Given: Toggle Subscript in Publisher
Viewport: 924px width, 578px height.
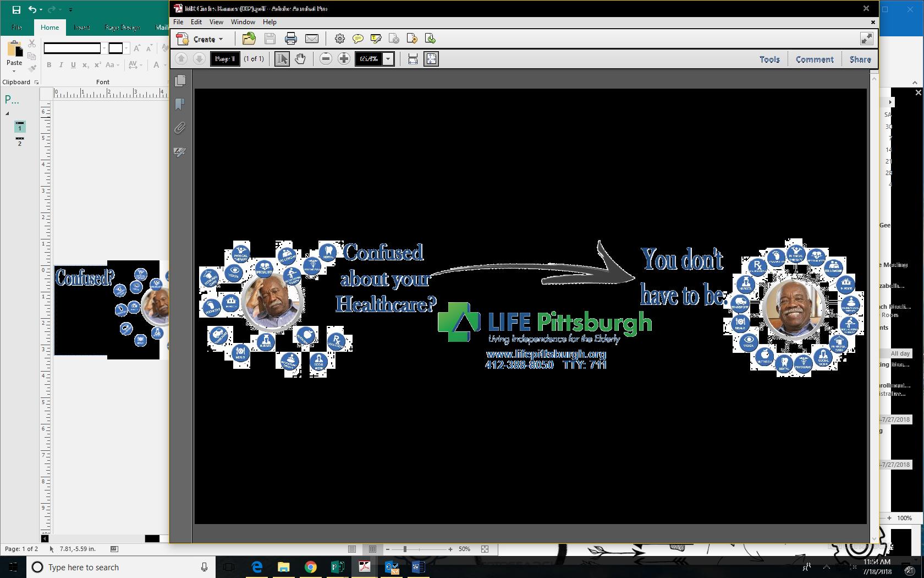Looking at the screenshot, I should 85,65.
